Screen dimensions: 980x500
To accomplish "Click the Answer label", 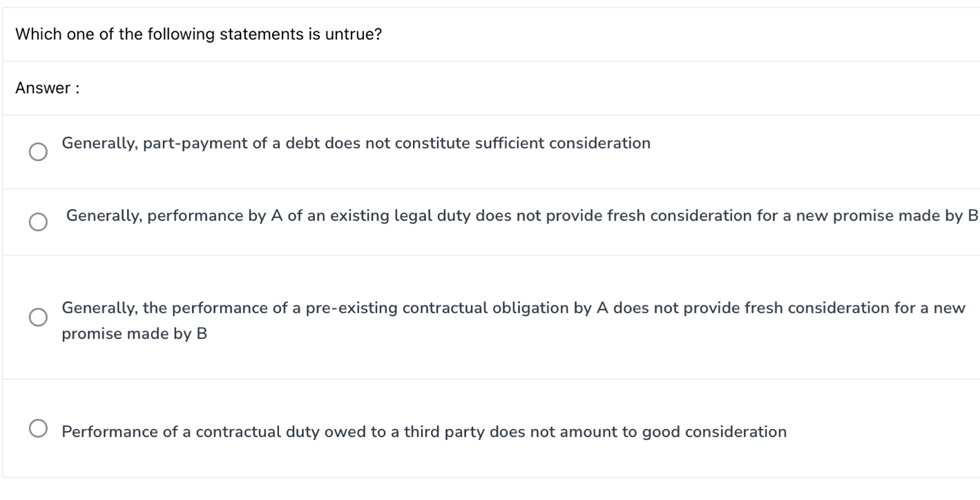I will coord(46,88).
